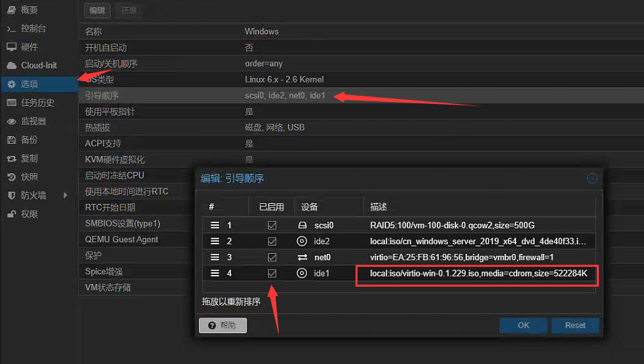
Task: Click the 帮助 help button
Action: click(222, 326)
